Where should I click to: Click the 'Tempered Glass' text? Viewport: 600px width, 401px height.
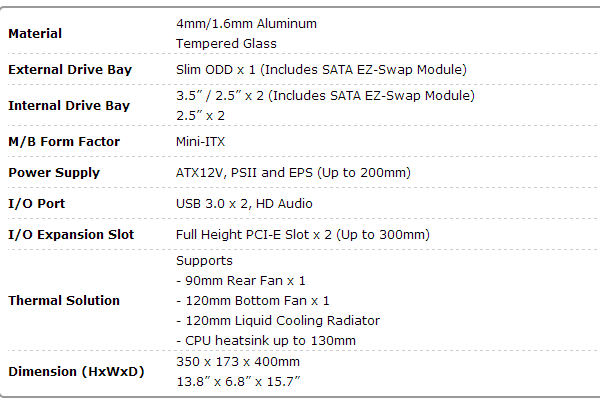[x=226, y=44]
